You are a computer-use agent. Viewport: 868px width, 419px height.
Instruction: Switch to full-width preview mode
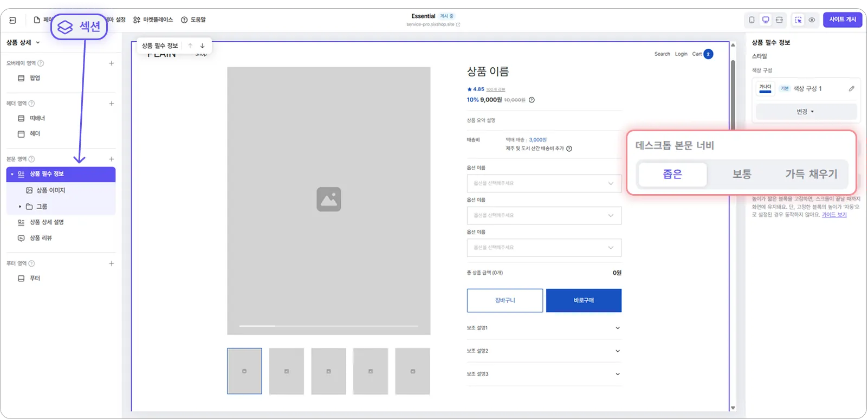click(779, 20)
